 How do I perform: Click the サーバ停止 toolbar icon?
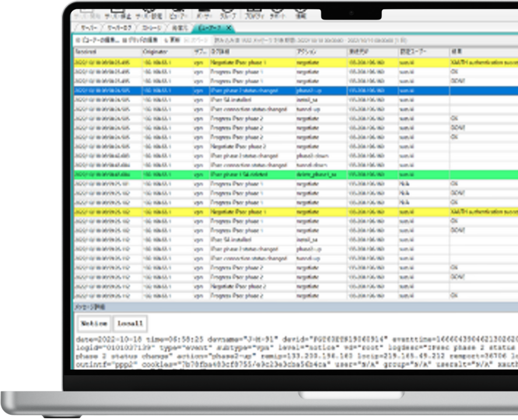[118, 13]
